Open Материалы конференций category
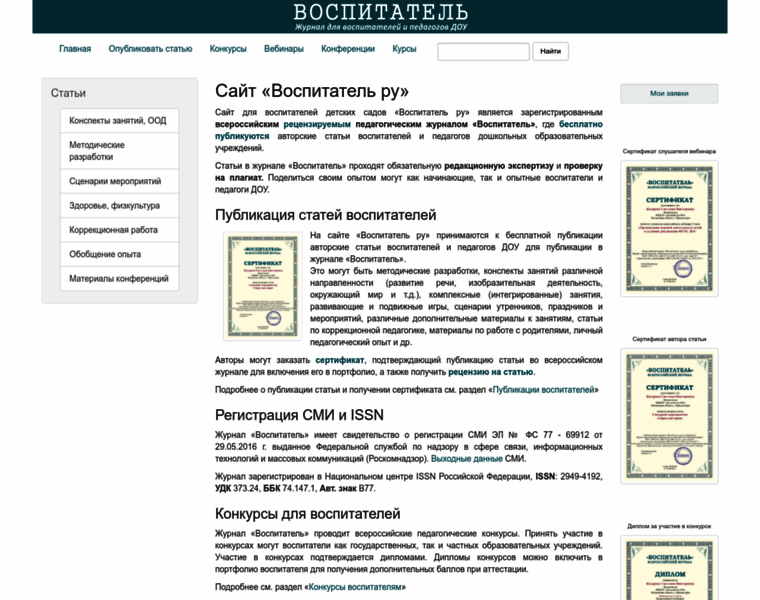 pyautogui.click(x=119, y=279)
